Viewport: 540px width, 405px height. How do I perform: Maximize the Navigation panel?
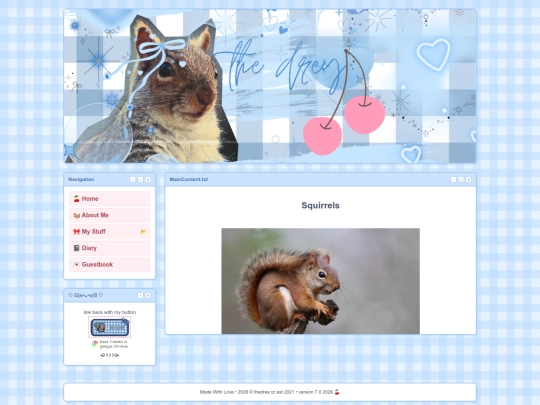tap(141, 179)
